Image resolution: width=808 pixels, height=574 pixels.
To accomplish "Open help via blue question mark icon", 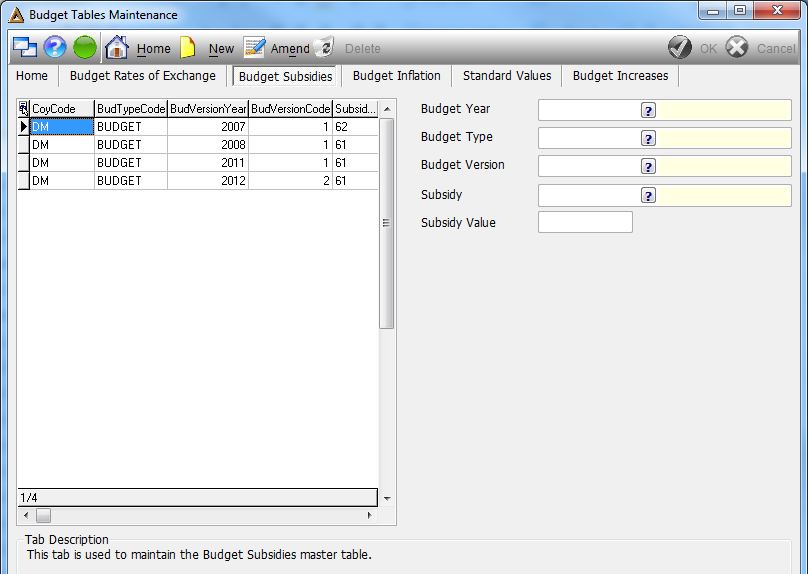I will point(55,47).
